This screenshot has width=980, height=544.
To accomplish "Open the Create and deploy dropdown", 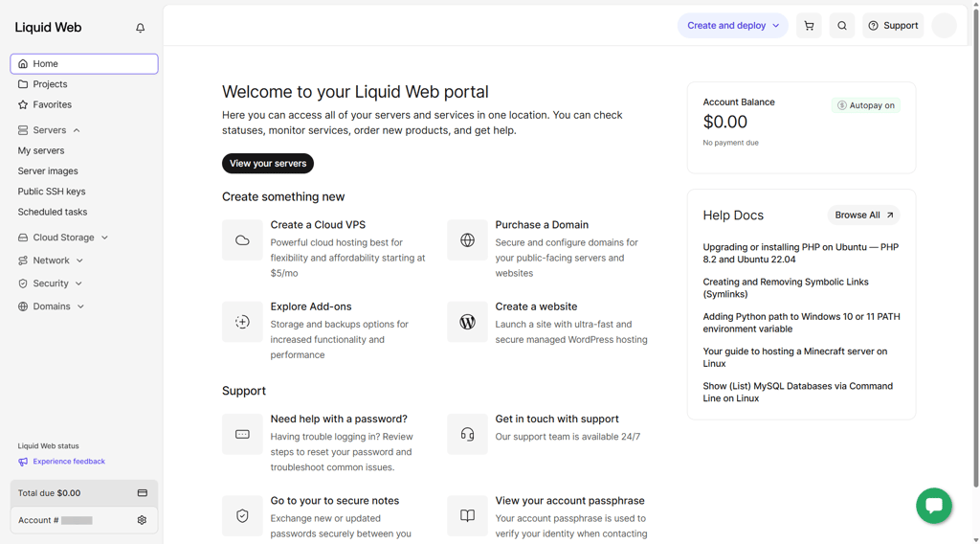I will pyautogui.click(x=732, y=26).
